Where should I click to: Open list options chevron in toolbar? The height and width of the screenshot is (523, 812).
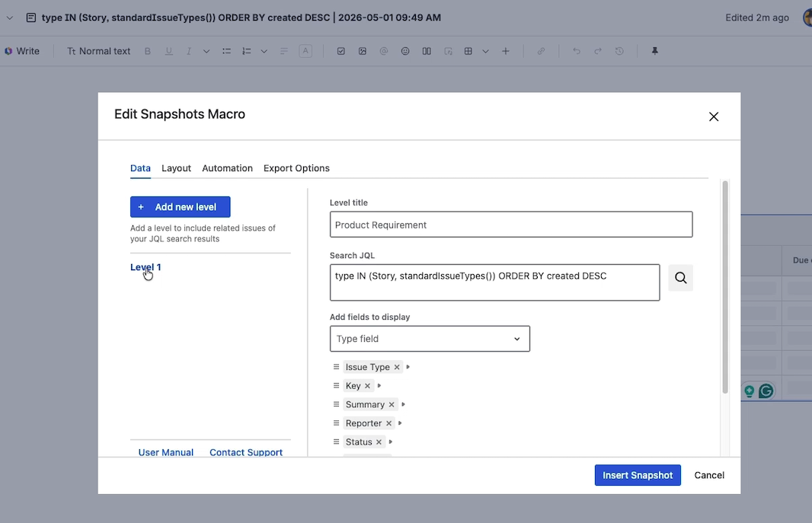264,51
